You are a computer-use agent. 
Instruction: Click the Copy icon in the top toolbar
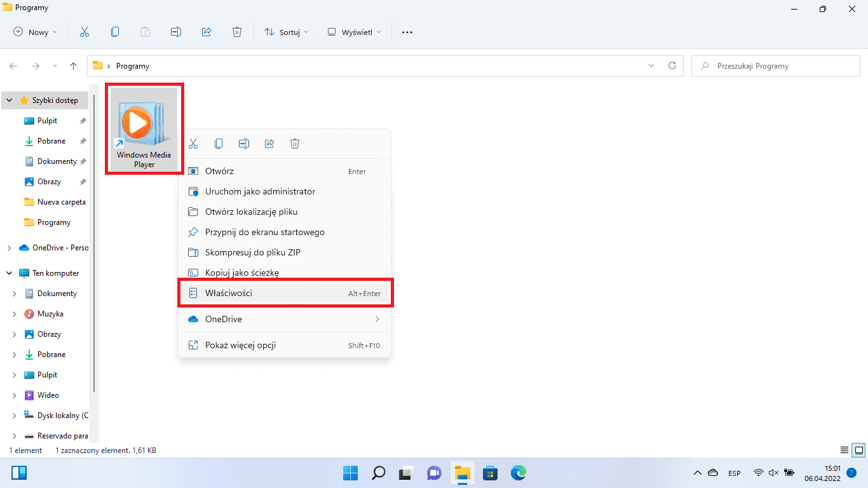(x=114, y=32)
